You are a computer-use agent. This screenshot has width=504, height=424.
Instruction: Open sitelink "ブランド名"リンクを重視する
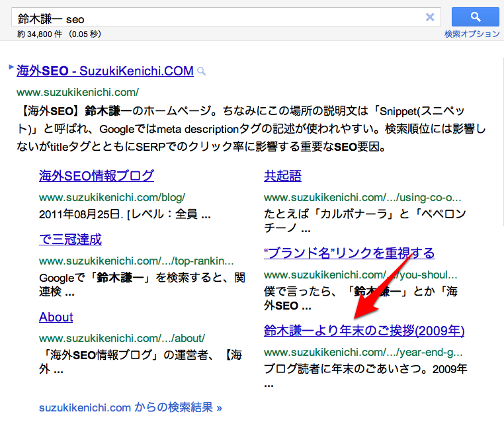[349, 253]
